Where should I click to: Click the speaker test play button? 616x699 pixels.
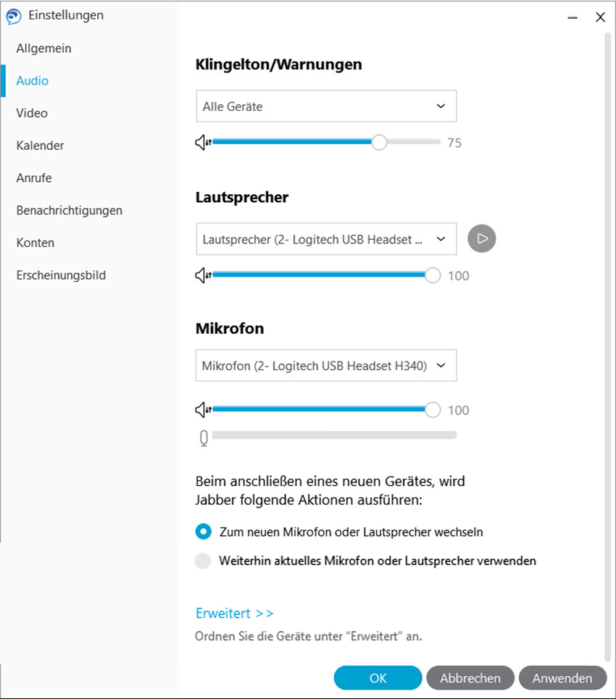[481, 238]
